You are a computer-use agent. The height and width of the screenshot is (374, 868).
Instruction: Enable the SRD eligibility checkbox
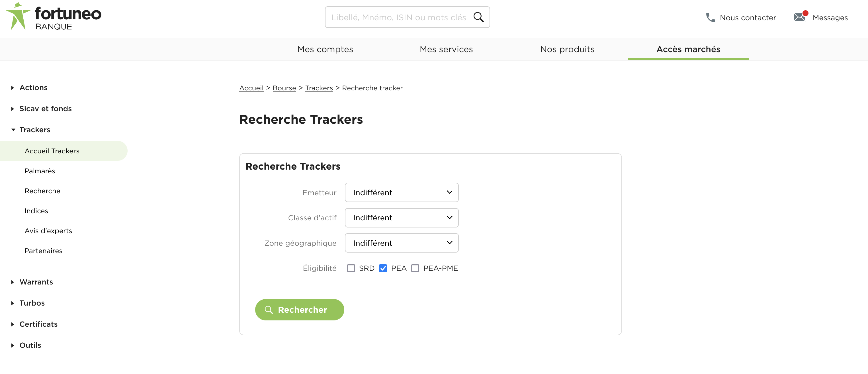click(x=351, y=268)
